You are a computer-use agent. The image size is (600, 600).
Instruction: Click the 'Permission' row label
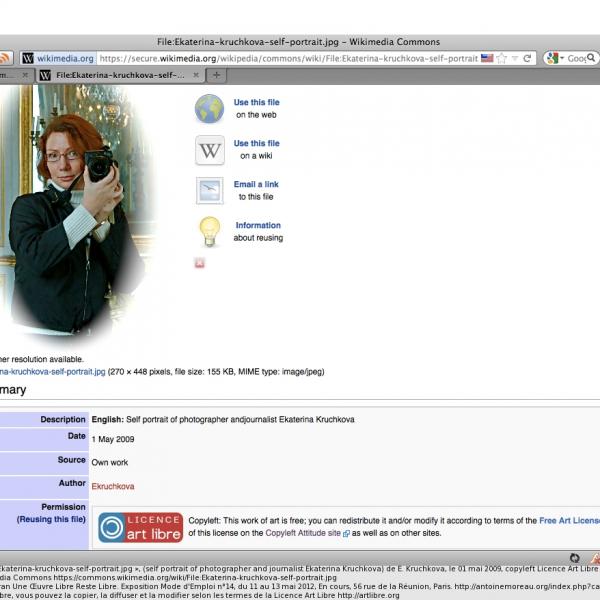tap(64, 507)
